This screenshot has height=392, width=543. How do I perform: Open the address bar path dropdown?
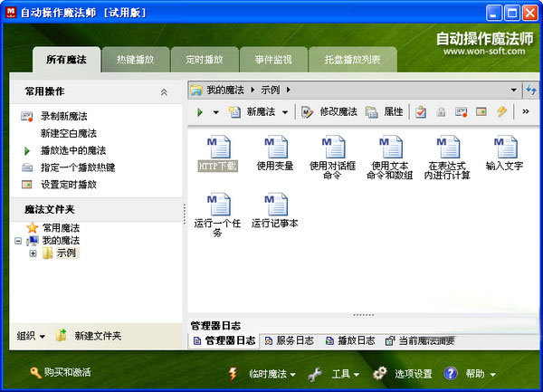click(x=514, y=90)
